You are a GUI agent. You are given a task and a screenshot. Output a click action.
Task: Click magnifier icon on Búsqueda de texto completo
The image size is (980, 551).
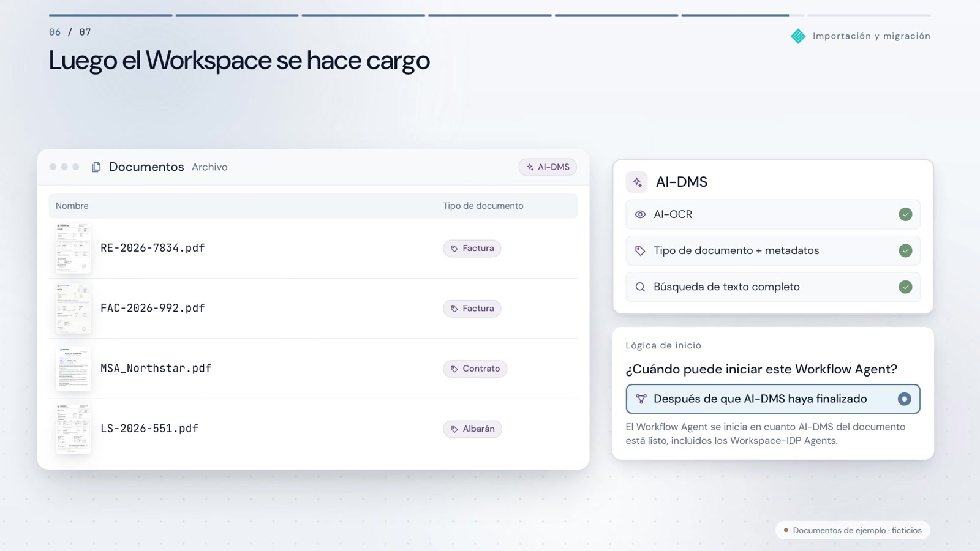pyautogui.click(x=640, y=287)
